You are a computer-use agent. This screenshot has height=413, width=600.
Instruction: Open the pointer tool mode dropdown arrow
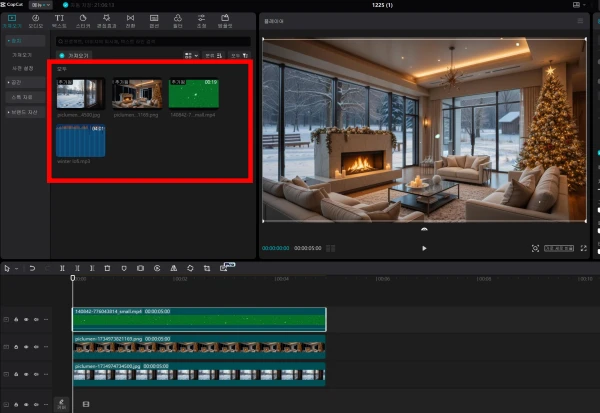click(x=16, y=269)
